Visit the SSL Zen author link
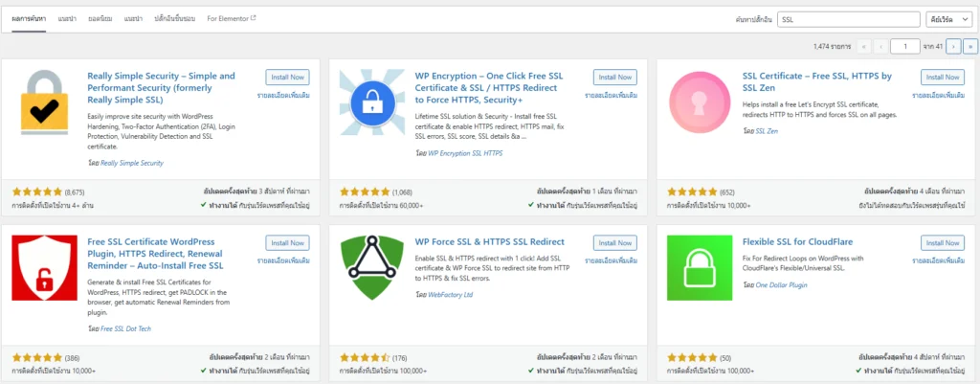This screenshot has width=980, height=384. (767, 131)
